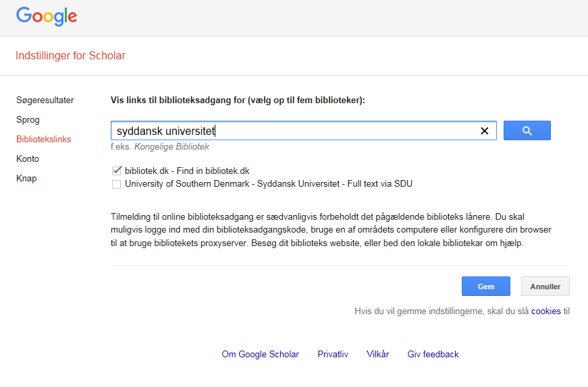
Task: Select Bibliotekslinks in the sidebar
Action: click(x=43, y=139)
